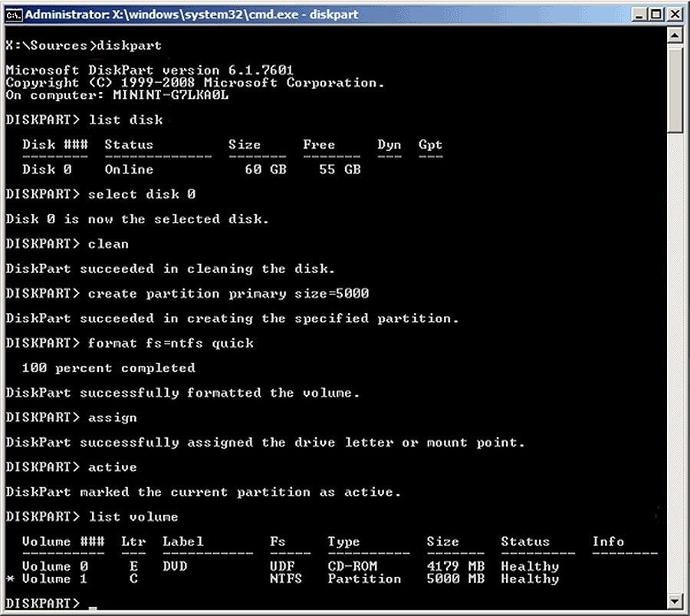Click the 'format fs=ntfs quick' command
This screenshot has height=616, width=690.
[x=171, y=343]
